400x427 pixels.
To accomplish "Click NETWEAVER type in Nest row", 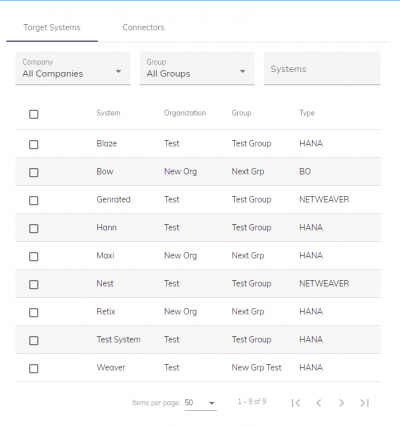I will click(x=324, y=283).
